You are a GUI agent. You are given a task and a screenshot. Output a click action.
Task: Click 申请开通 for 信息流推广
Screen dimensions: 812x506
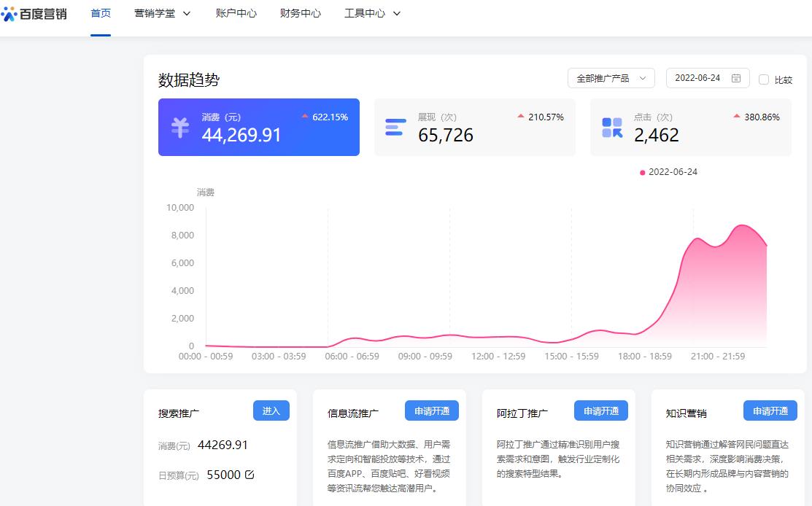point(431,410)
